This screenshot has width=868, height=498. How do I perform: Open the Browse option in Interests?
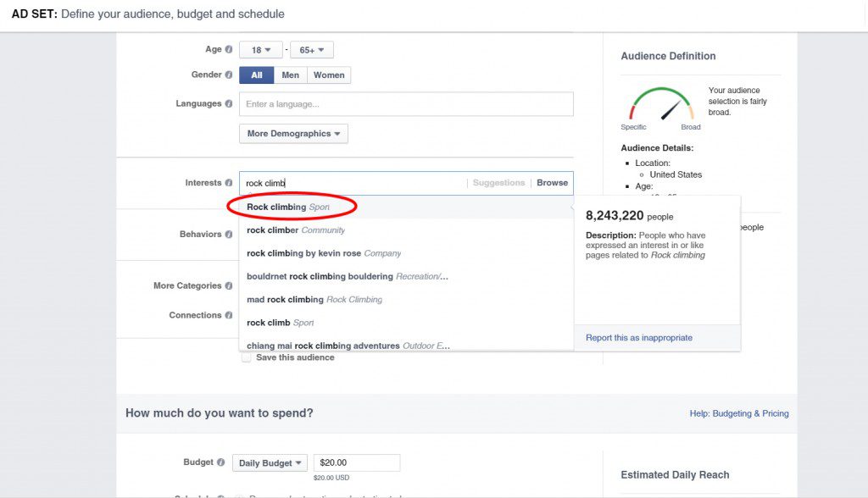tap(552, 183)
